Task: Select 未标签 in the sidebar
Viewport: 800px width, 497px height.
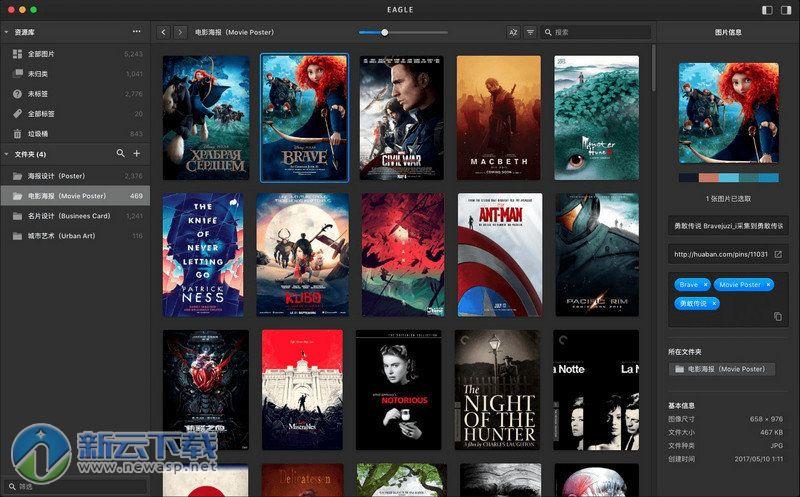Action: (75, 93)
